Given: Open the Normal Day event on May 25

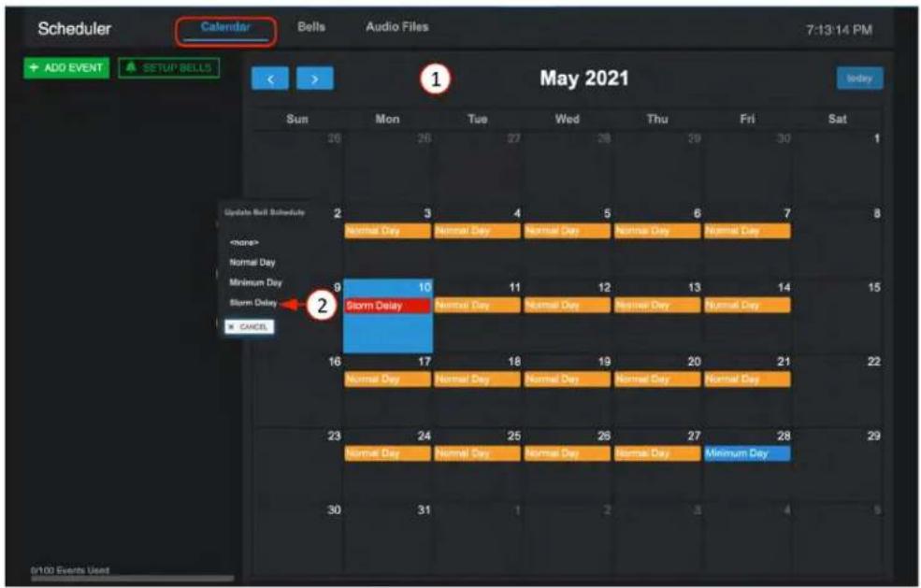Looking at the screenshot, I should click(478, 453).
